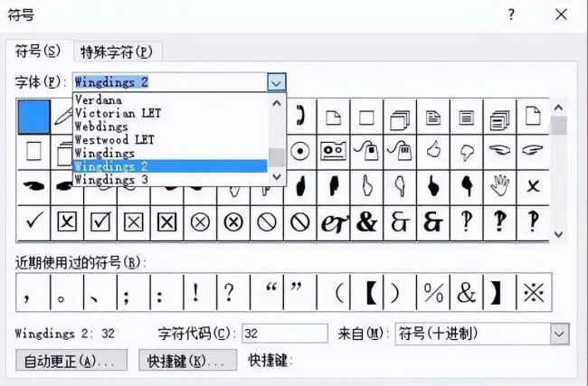Insert the recent ; semicolon symbol
This screenshot has width=588, height=386.
[x=134, y=292]
